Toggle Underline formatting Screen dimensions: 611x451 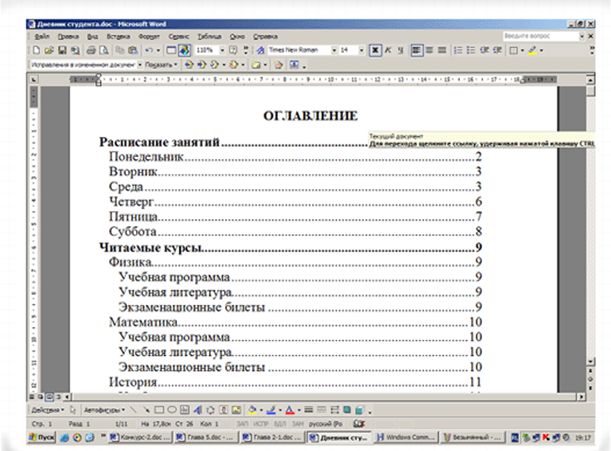pos(400,50)
